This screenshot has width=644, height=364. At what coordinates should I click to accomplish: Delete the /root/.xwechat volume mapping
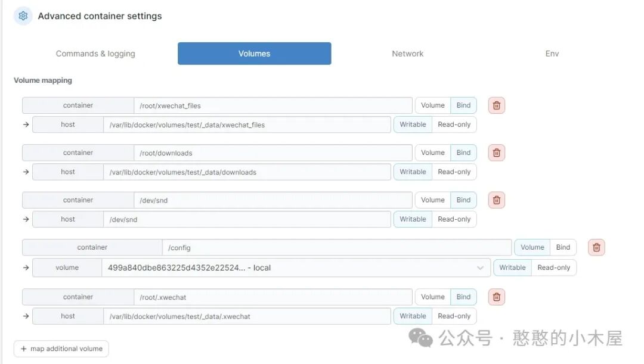pyautogui.click(x=496, y=297)
